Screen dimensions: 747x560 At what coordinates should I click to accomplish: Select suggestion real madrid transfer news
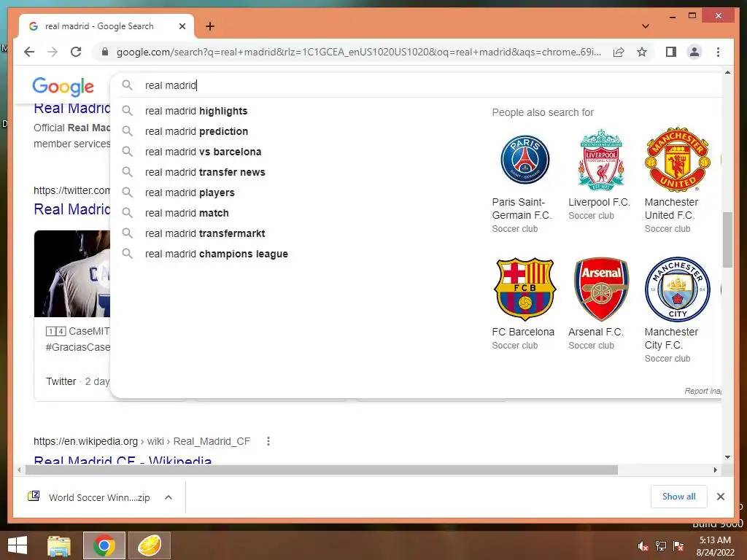pos(205,172)
